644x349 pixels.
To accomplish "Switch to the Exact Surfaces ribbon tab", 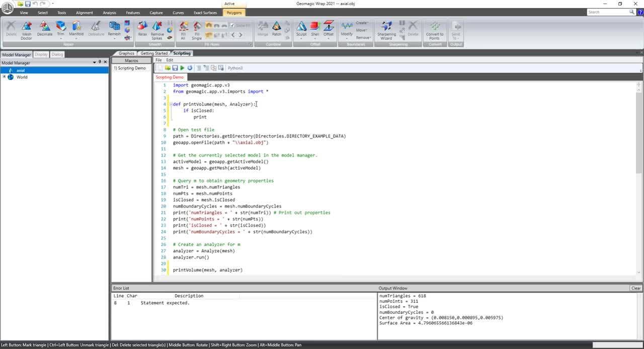I will point(205,13).
